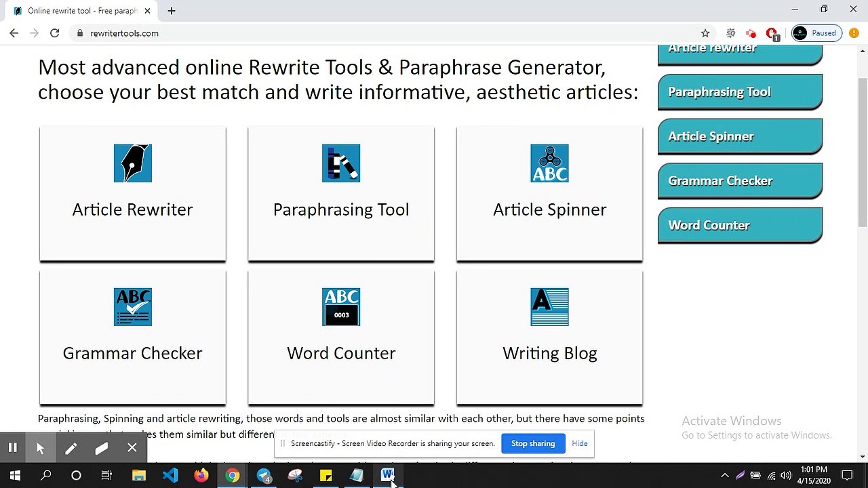
Task: Hide the screen sharing notification bar
Action: point(580,443)
